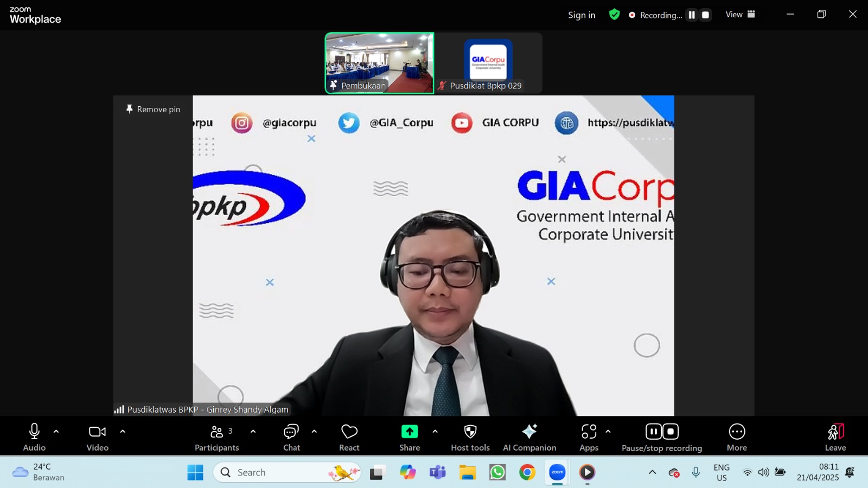Open the volume speaker tray icon
Screen dimensions: 868x488
[763, 472]
